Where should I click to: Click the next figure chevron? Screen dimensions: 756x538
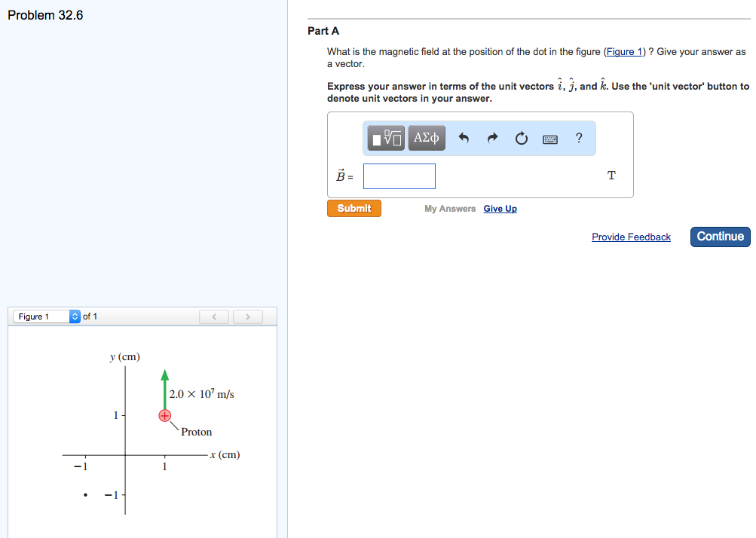click(247, 316)
